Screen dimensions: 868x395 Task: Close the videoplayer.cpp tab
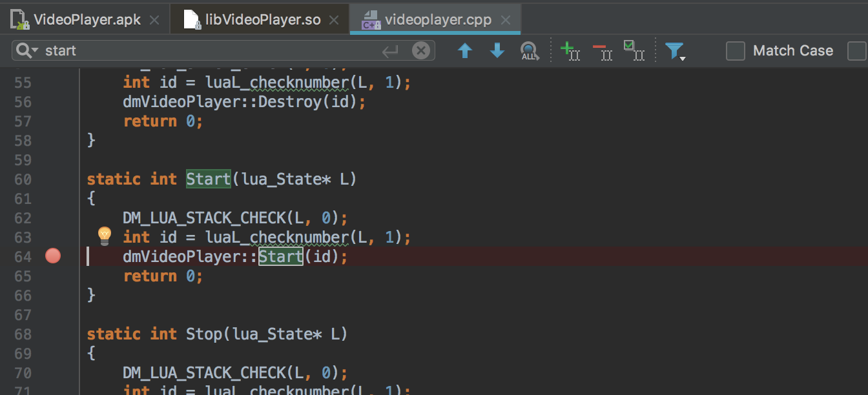(507, 20)
